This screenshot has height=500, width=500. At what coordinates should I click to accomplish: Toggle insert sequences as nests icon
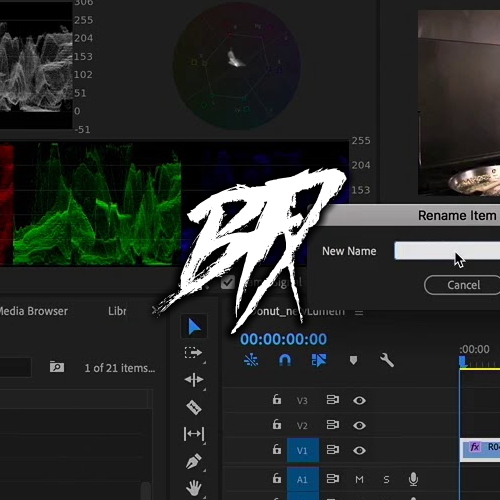251,360
